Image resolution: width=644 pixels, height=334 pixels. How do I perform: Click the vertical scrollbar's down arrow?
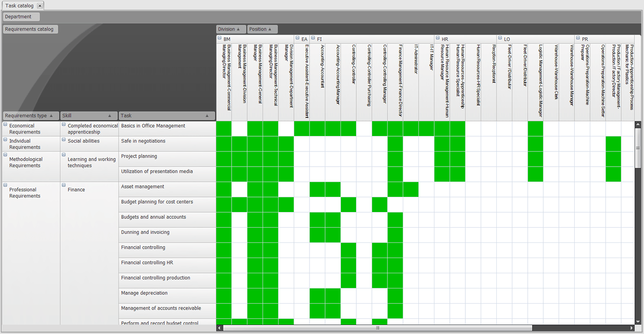point(637,321)
